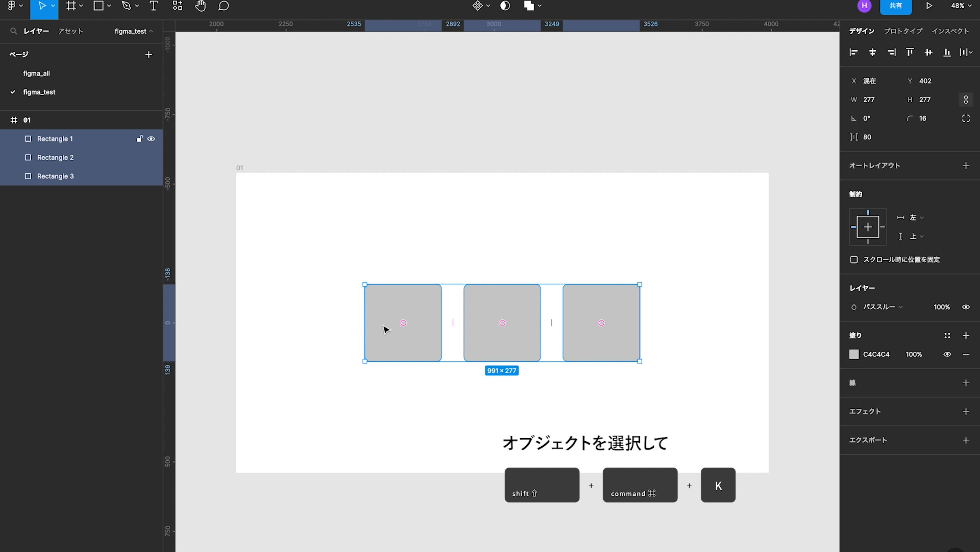Select the Text tool
The image size is (980, 552).
153,6
